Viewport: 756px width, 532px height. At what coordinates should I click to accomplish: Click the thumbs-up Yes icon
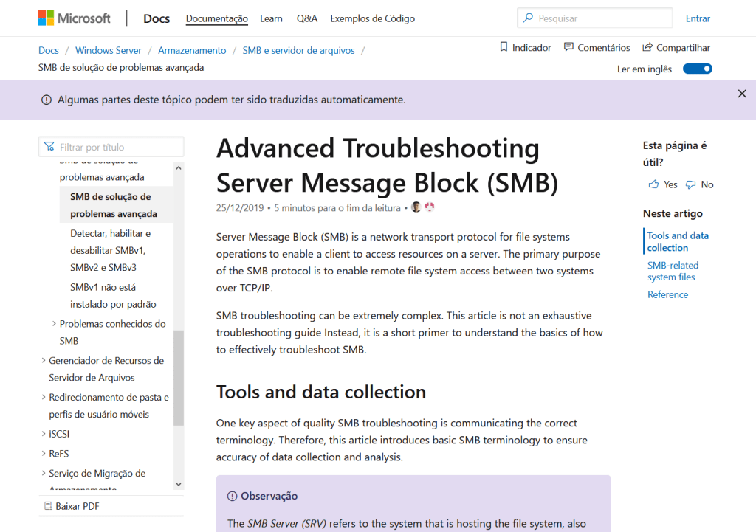coord(653,184)
